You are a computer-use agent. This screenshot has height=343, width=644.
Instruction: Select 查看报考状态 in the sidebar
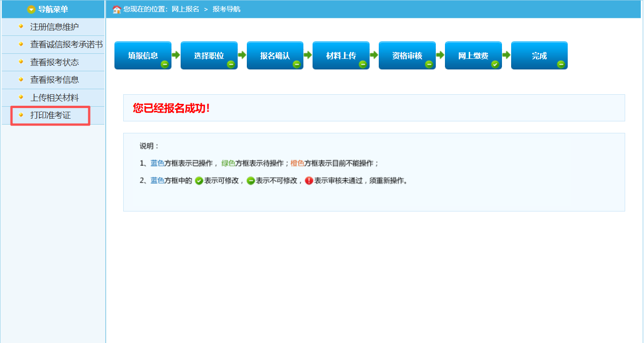point(54,62)
